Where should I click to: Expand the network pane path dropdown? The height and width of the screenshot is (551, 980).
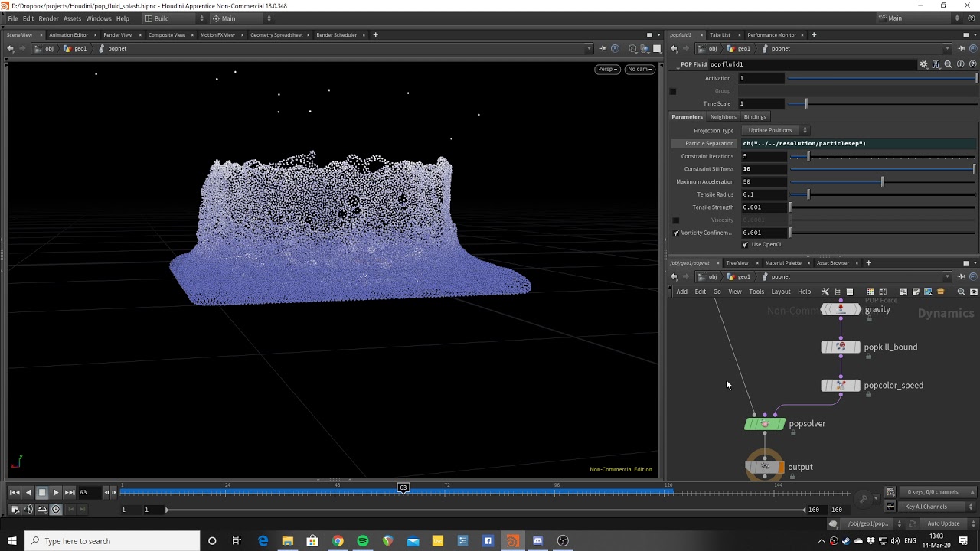click(x=949, y=276)
